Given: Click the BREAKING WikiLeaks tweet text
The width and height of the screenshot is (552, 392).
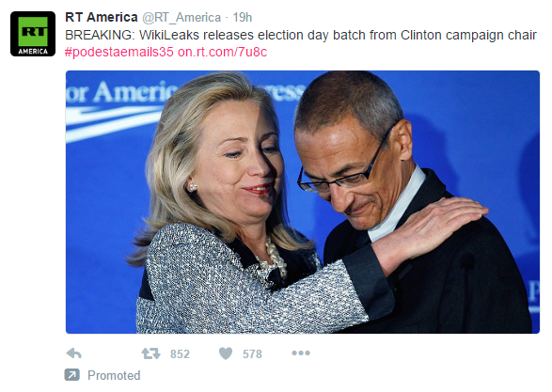Looking at the screenshot, I should pos(301,35).
